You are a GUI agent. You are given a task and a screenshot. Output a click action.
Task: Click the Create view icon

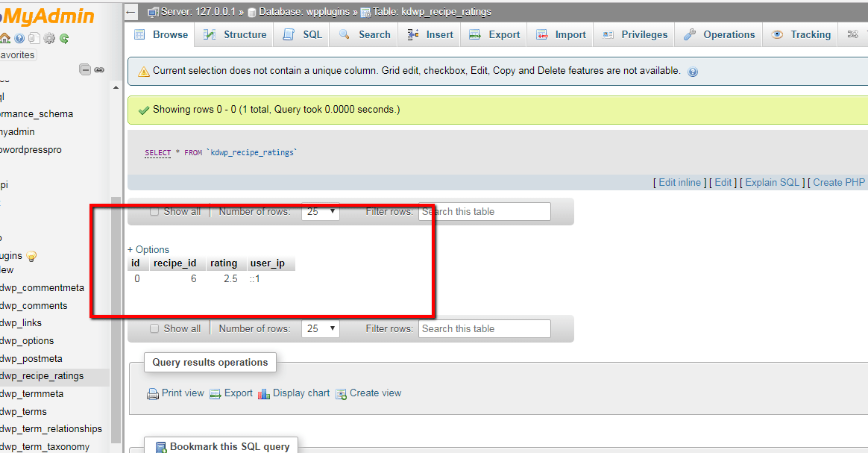coord(341,393)
